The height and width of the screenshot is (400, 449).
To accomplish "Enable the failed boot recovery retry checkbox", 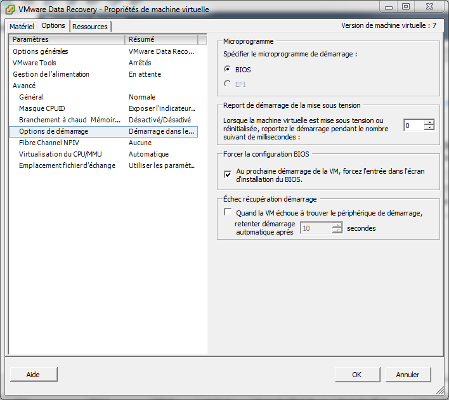I will [x=228, y=212].
